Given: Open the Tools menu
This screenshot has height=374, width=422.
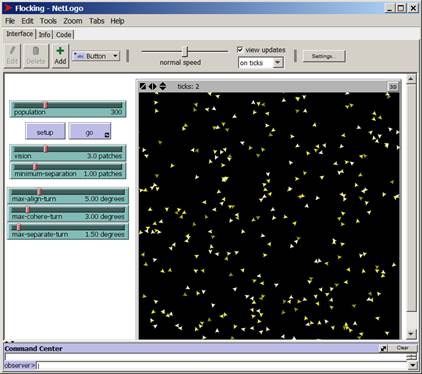Looking at the screenshot, I should 48,21.
